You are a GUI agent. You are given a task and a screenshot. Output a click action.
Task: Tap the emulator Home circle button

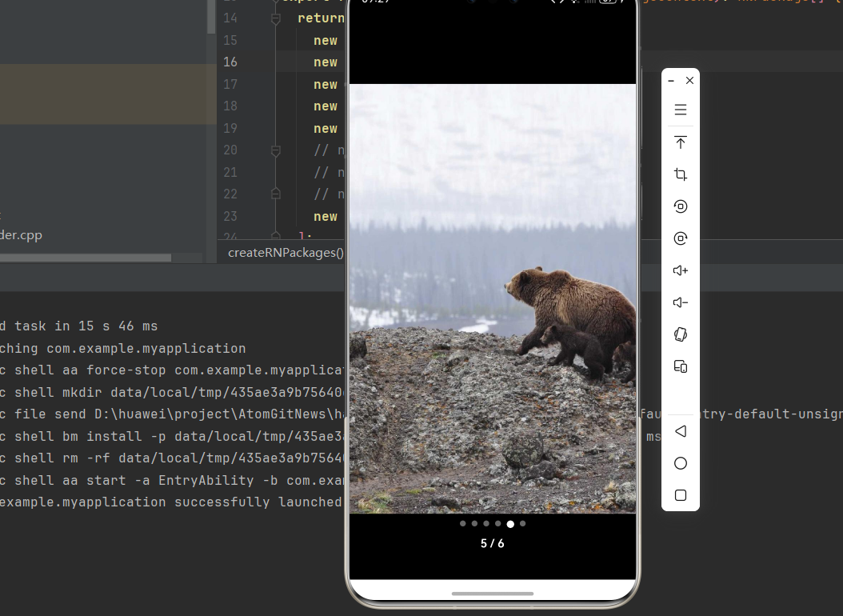pyautogui.click(x=680, y=463)
